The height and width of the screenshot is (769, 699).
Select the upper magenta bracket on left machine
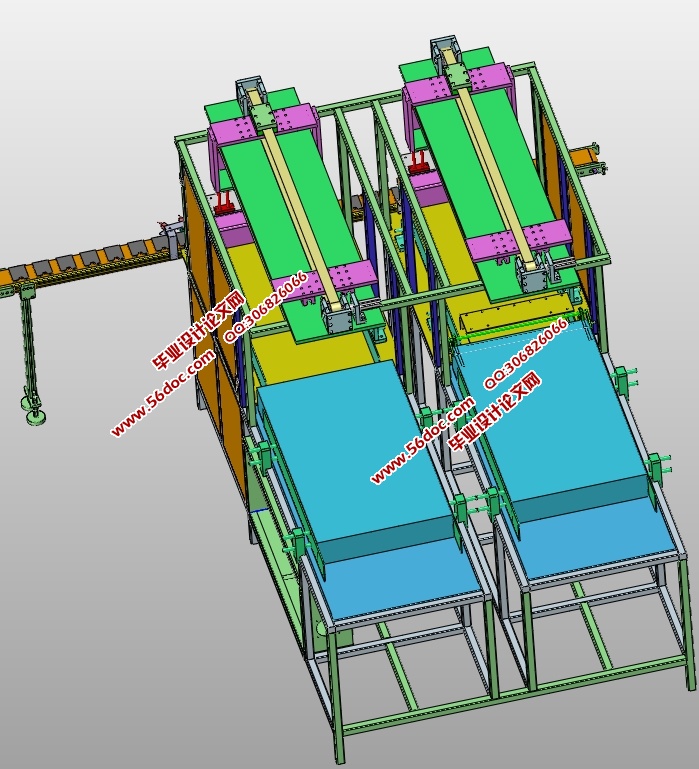[x=240, y=128]
